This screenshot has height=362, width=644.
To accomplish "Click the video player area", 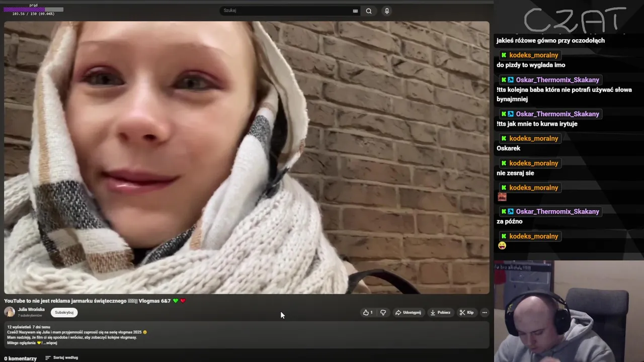I will coord(247,157).
